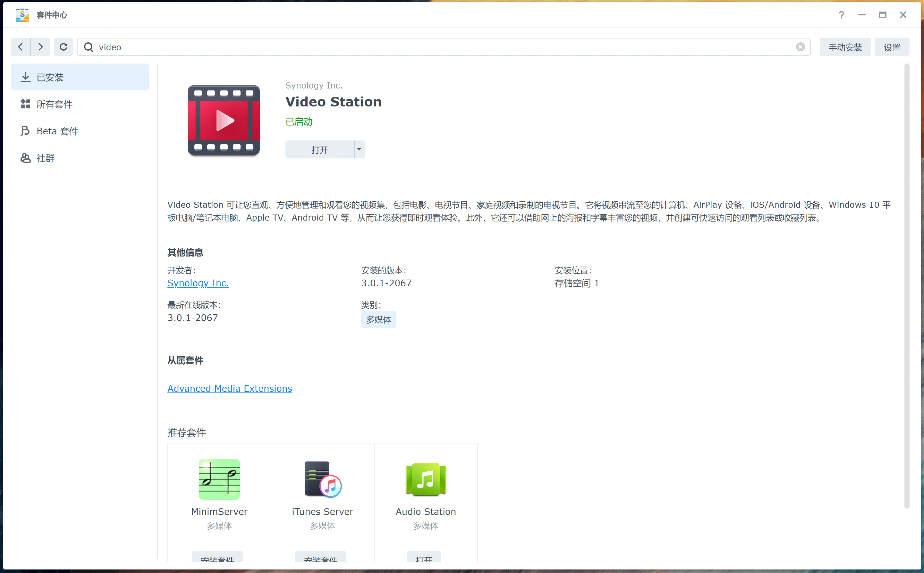
Task: Open the Advanced Media Extensions link
Action: (x=230, y=388)
